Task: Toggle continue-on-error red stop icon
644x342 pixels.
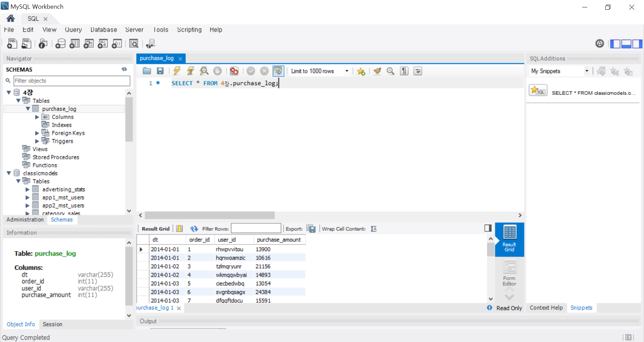Action: (x=234, y=71)
